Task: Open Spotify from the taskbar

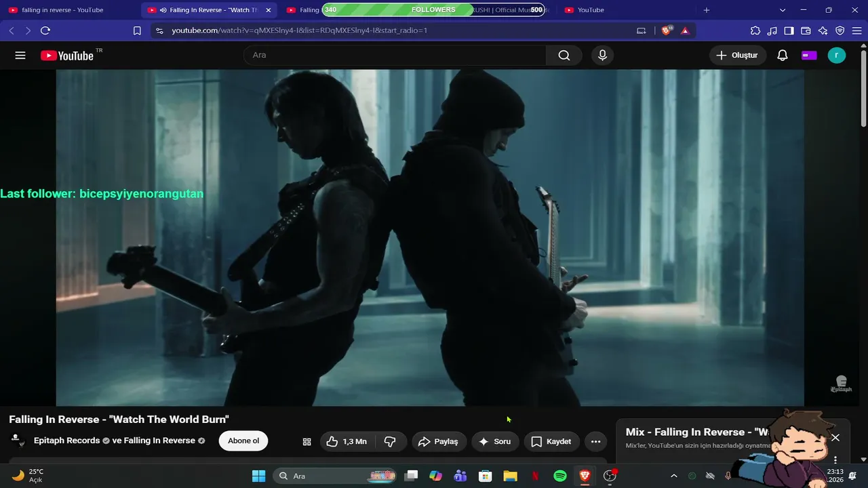Action: coord(560,476)
